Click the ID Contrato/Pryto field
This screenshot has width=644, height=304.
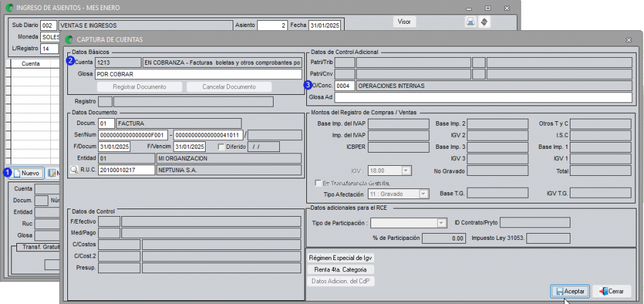(535, 223)
